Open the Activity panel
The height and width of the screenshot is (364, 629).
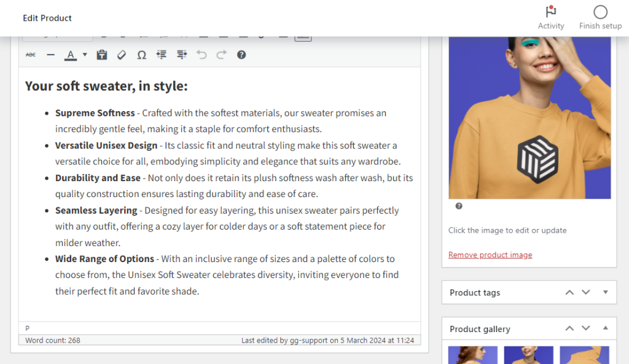click(550, 17)
